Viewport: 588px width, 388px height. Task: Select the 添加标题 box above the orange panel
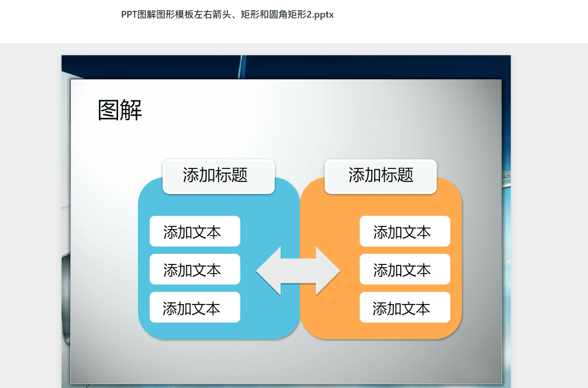pos(381,176)
